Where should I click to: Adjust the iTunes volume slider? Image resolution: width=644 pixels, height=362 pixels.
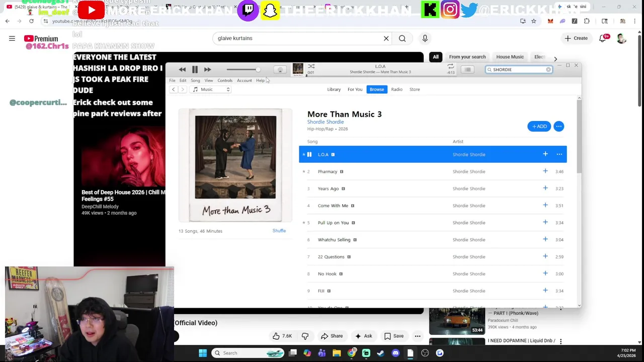pyautogui.click(x=243, y=70)
